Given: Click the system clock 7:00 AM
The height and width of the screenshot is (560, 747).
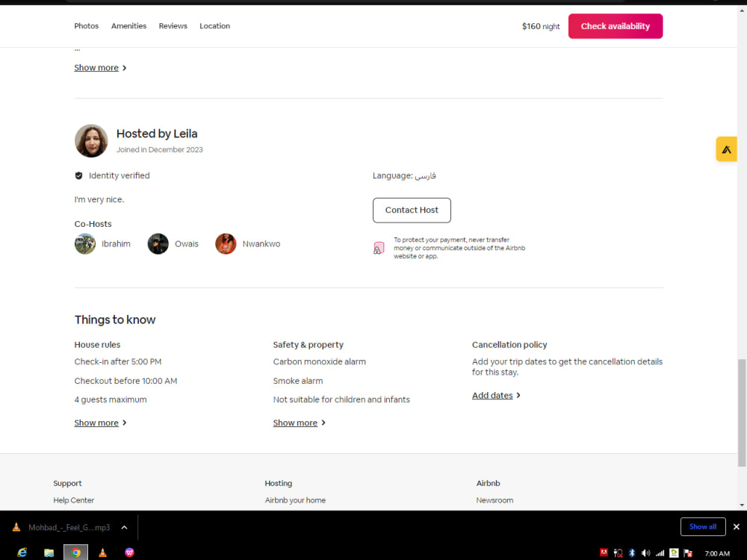Looking at the screenshot, I should (717, 553).
